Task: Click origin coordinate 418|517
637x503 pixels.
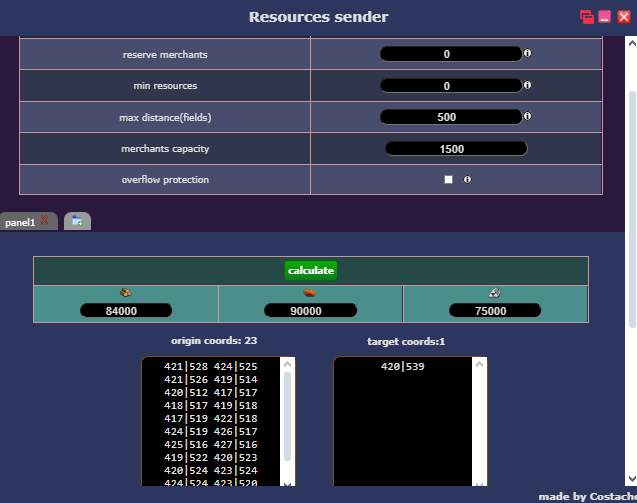Action: click(x=186, y=405)
